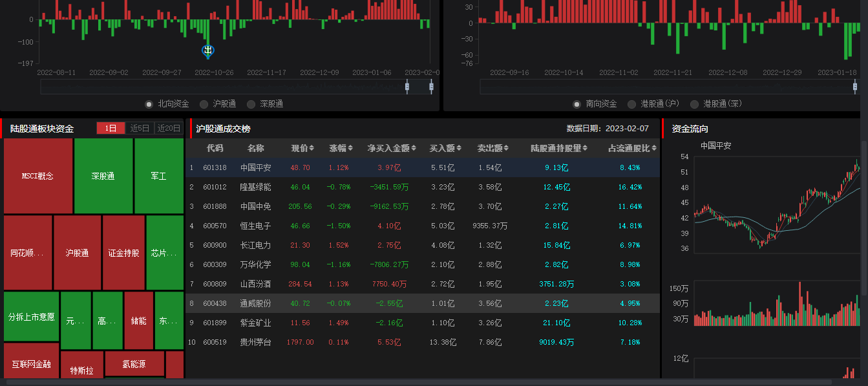Switch sector funds to 1日 tab
This screenshot has height=386, width=868.
pos(111,128)
